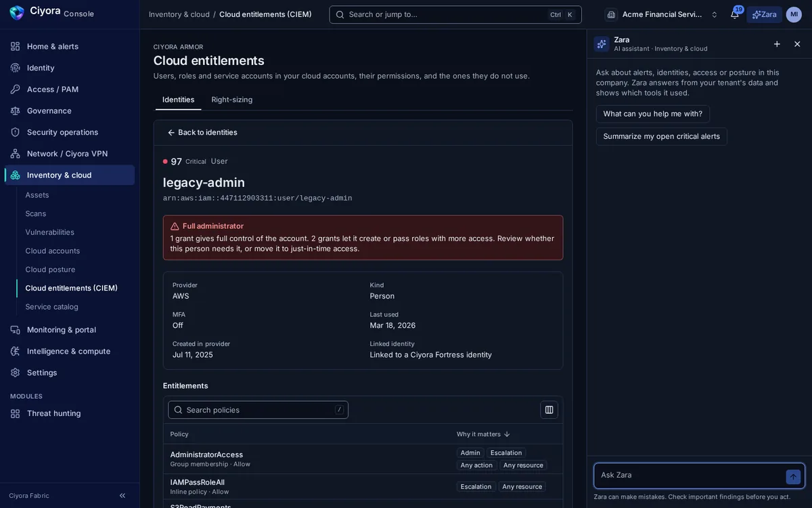This screenshot has width=812, height=508.
Task: Open Service catalog submenu item
Action: [x=52, y=307]
